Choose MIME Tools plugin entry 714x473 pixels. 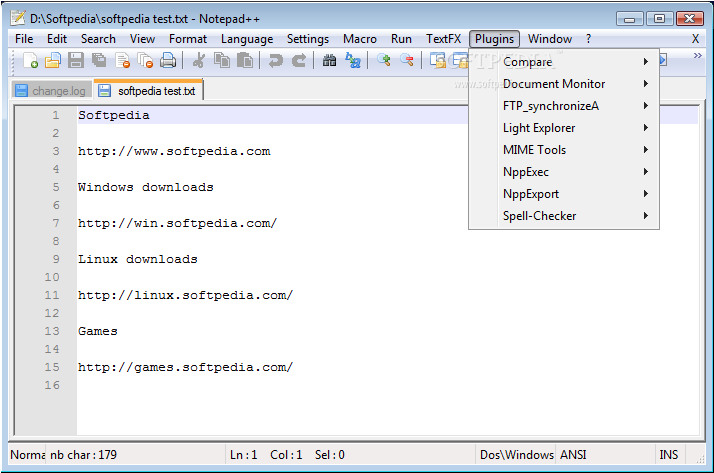pyautogui.click(x=564, y=149)
